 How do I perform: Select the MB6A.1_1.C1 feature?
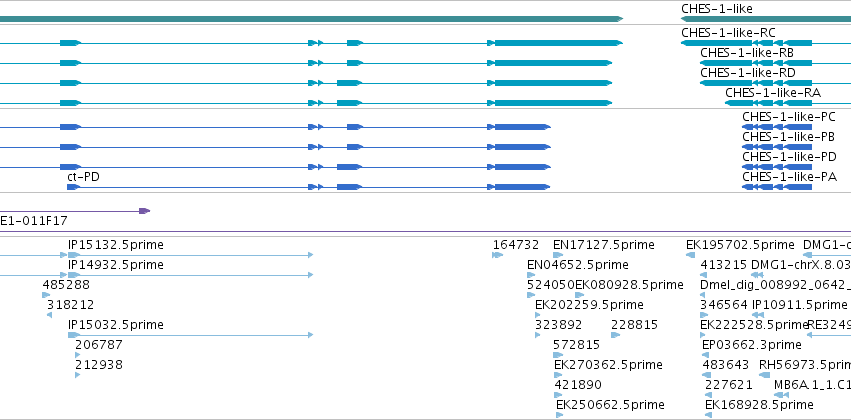coord(812,385)
